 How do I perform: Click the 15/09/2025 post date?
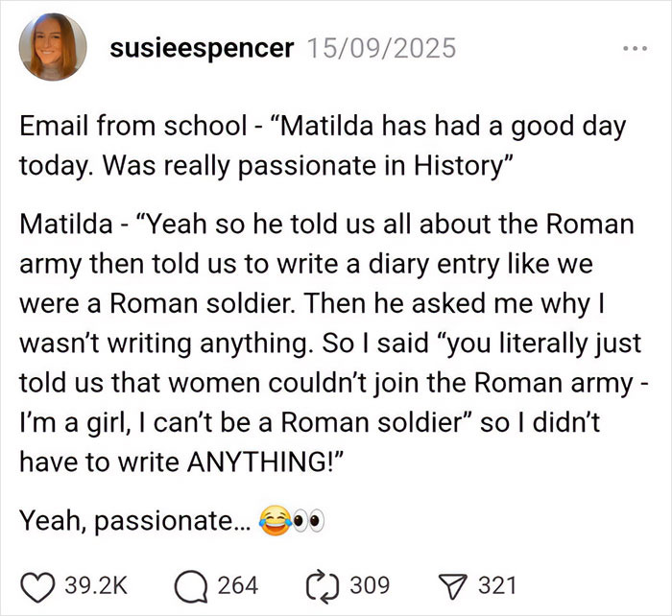[379, 48]
